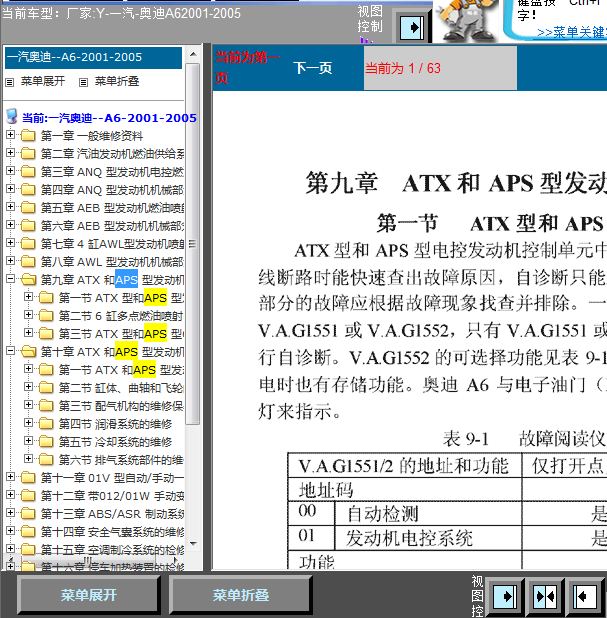Image resolution: width=607 pixels, height=618 pixels.
Task: Expand 第一章 一般维修资料 node
Action: pyautogui.click(x=11, y=135)
